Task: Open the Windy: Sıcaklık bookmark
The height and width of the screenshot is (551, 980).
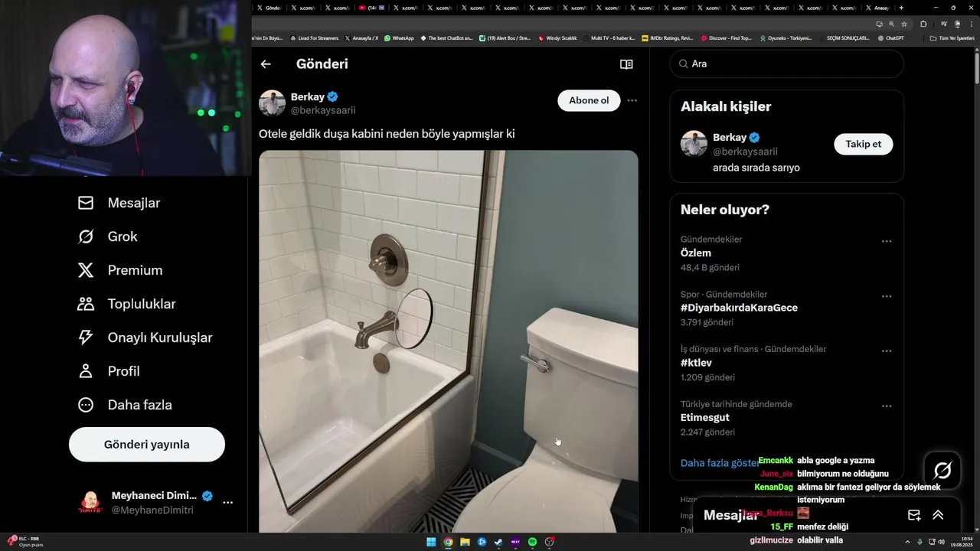Action: coord(557,38)
